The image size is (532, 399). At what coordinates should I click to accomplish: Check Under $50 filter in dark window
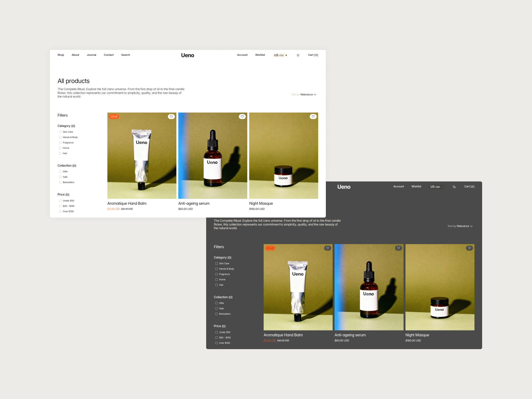(x=216, y=332)
